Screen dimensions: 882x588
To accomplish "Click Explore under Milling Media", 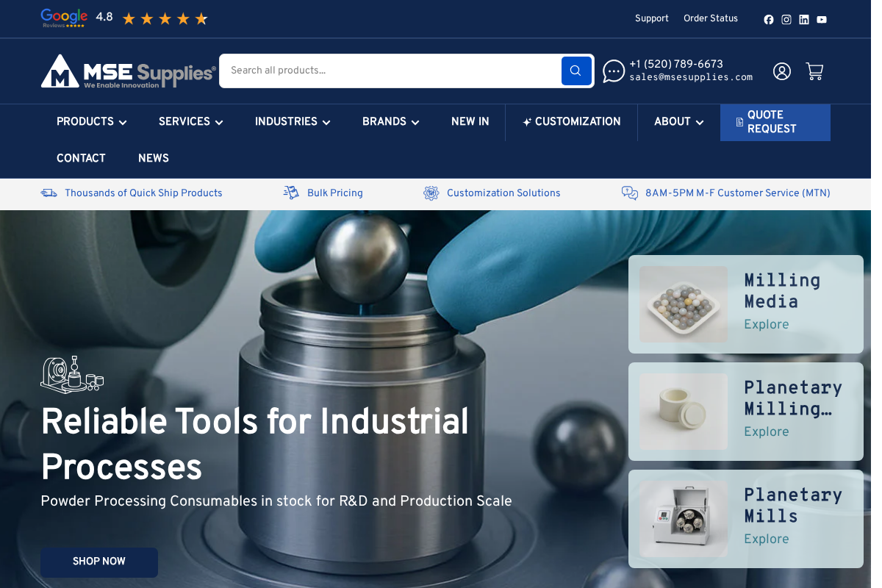I will (x=767, y=324).
